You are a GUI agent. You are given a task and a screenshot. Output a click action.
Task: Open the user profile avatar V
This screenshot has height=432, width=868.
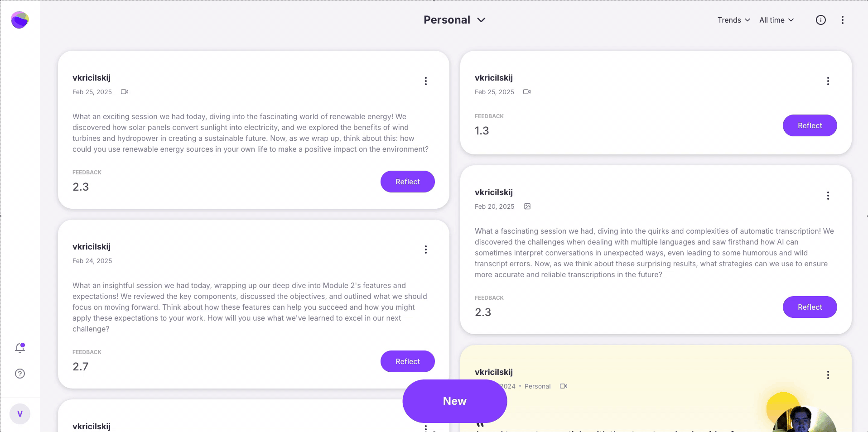20,414
